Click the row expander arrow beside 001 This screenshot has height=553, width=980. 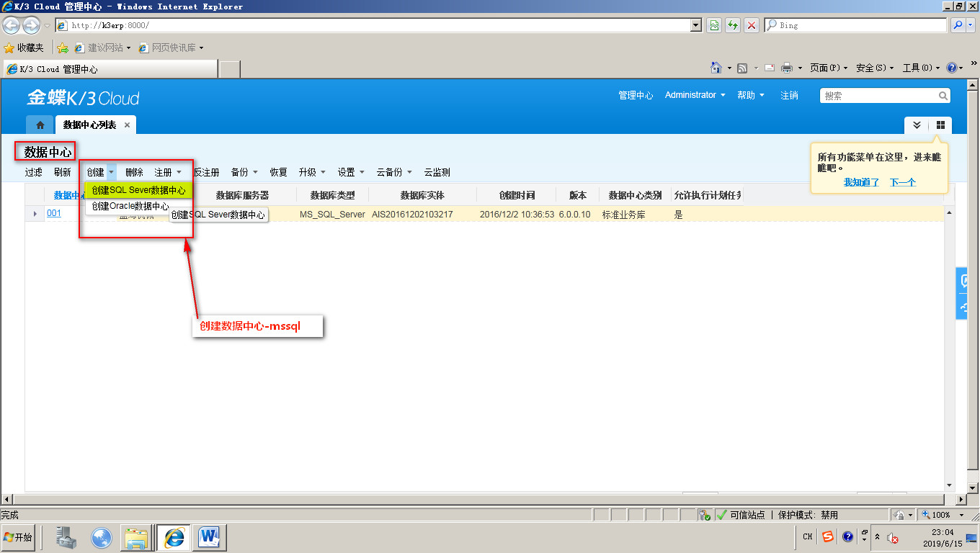pyautogui.click(x=35, y=214)
